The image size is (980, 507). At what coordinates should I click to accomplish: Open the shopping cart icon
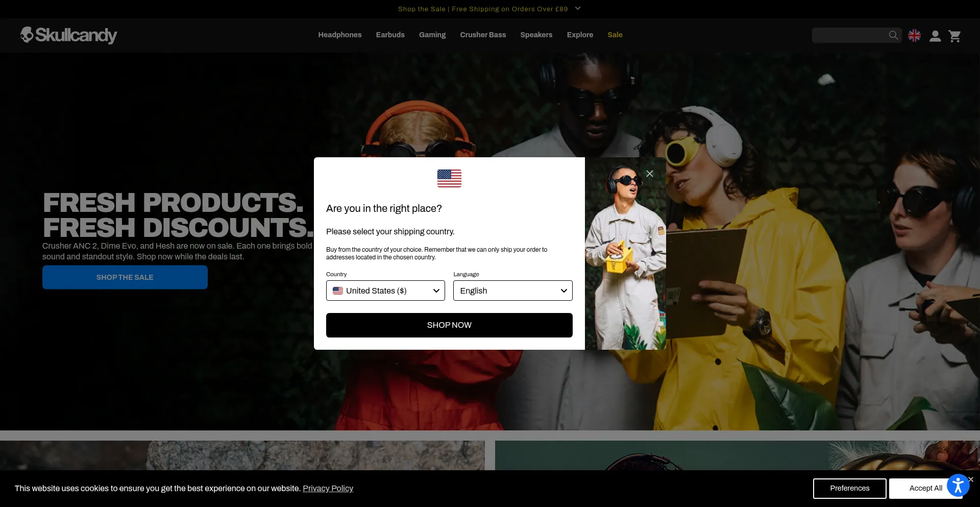954,36
